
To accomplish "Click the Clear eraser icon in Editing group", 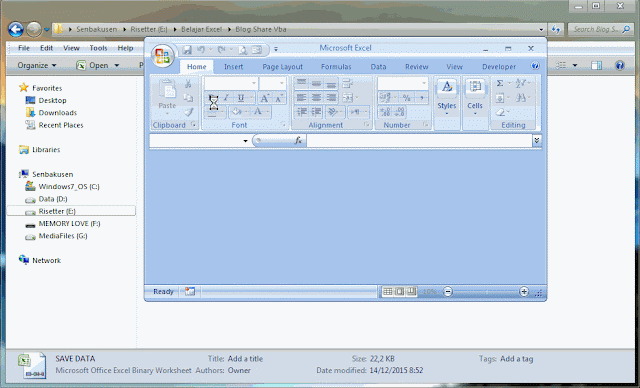I will tap(500, 112).
